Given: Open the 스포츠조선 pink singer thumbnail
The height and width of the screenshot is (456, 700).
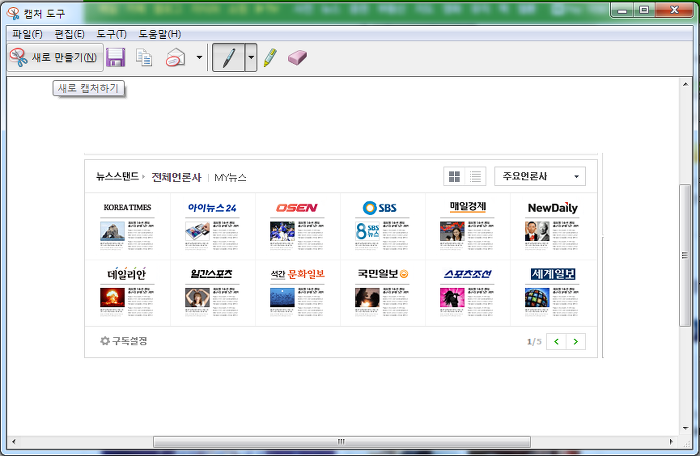Looking at the screenshot, I should point(452,297).
